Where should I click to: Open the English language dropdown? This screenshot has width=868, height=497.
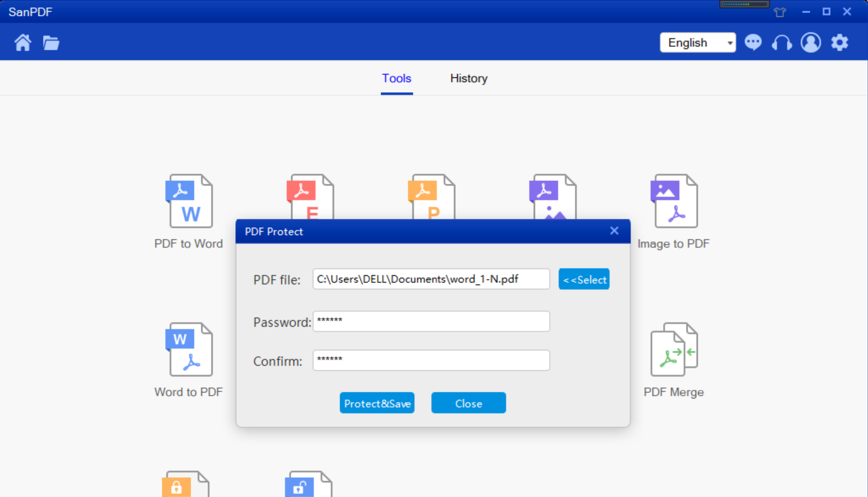click(697, 42)
